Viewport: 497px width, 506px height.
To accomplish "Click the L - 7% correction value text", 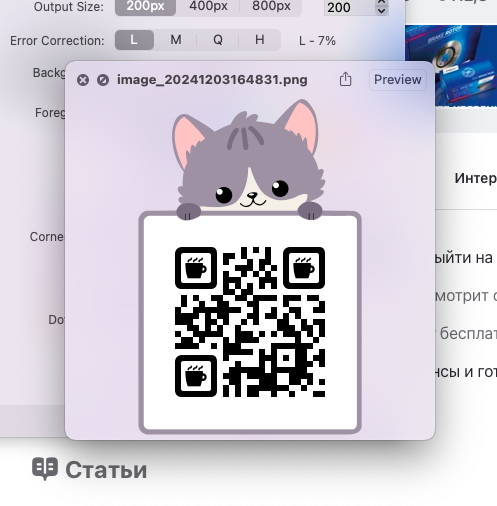I will click(317, 41).
